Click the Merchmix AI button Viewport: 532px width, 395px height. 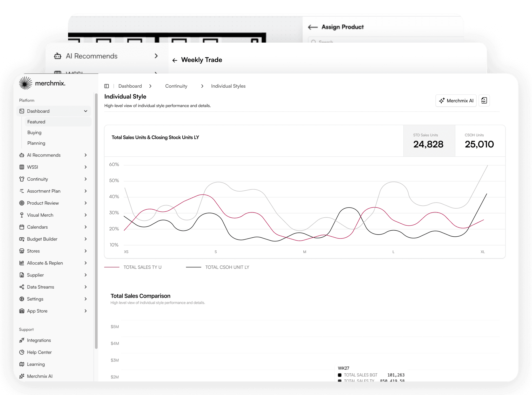[x=456, y=101]
